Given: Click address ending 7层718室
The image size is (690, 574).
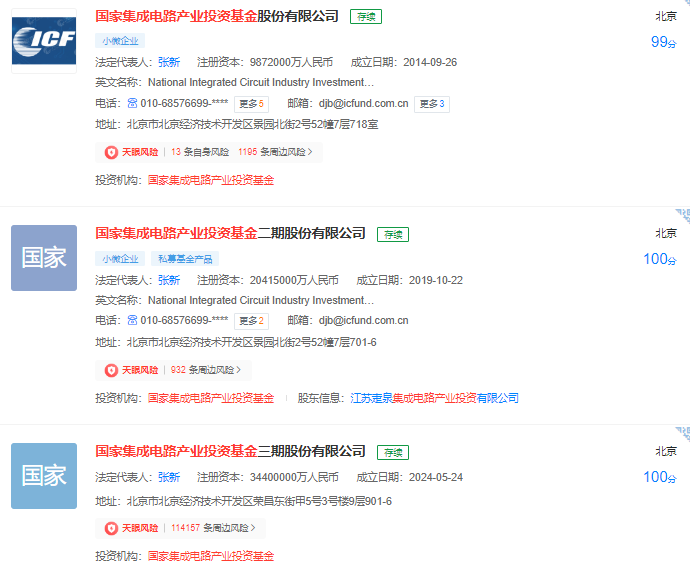Looking at the screenshot, I should click(253, 125).
